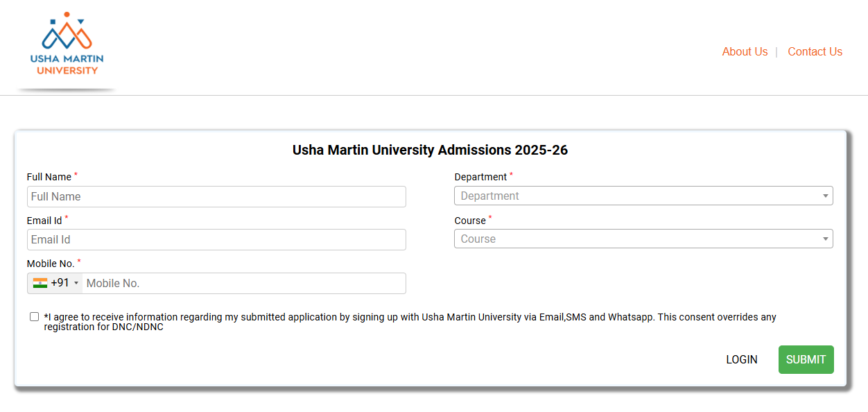Image resolution: width=868 pixels, height=412 pixels.
Task: Expand the Course dropdown arrow
Action: pos(825,239)
